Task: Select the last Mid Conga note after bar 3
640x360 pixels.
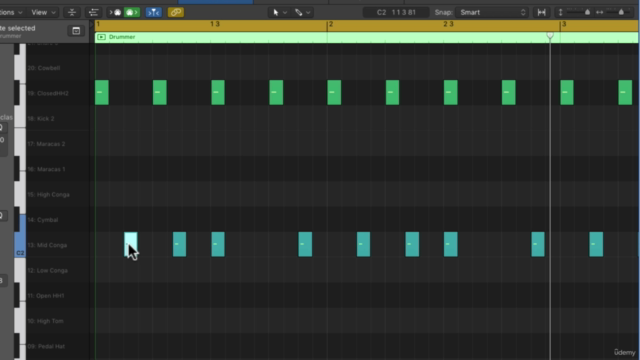Action: point(596,244)
